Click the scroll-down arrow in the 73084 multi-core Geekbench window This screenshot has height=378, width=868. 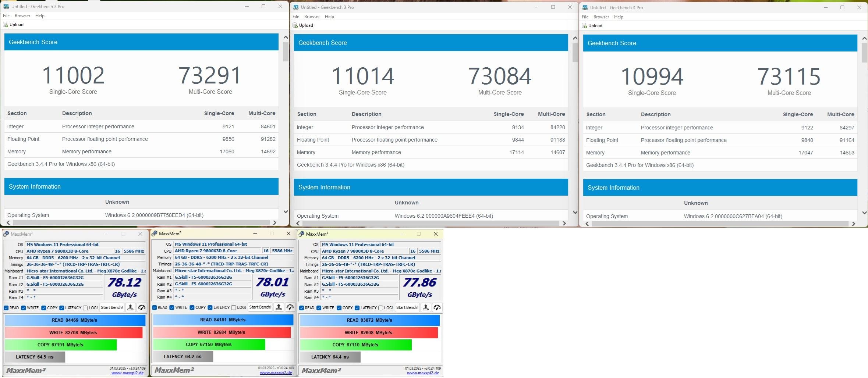coord(575,212)
